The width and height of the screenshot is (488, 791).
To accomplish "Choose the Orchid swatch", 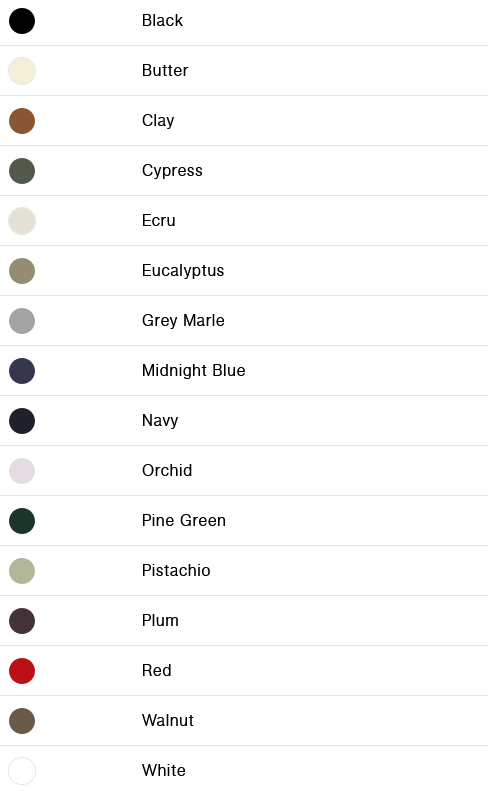I will [x=22, y=471].
